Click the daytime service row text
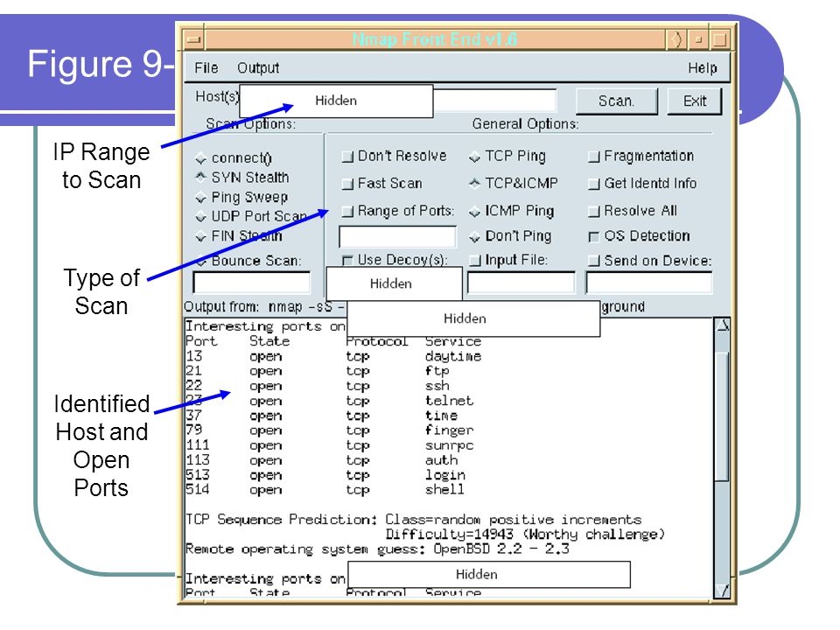 (453, 356)
